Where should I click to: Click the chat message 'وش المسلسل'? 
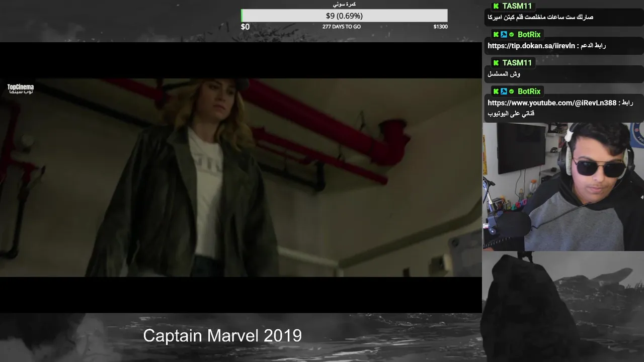pyautogui.click(x=504, y=74)
